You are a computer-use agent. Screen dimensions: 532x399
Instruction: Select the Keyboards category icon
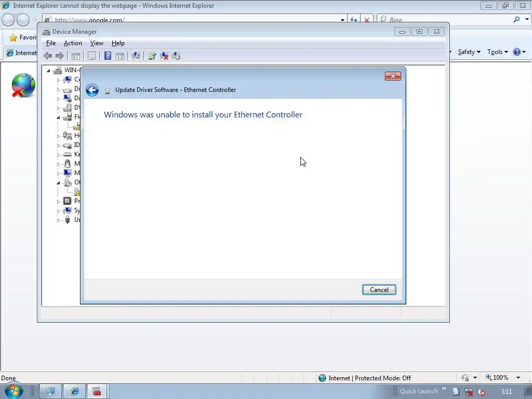[67, 154]
